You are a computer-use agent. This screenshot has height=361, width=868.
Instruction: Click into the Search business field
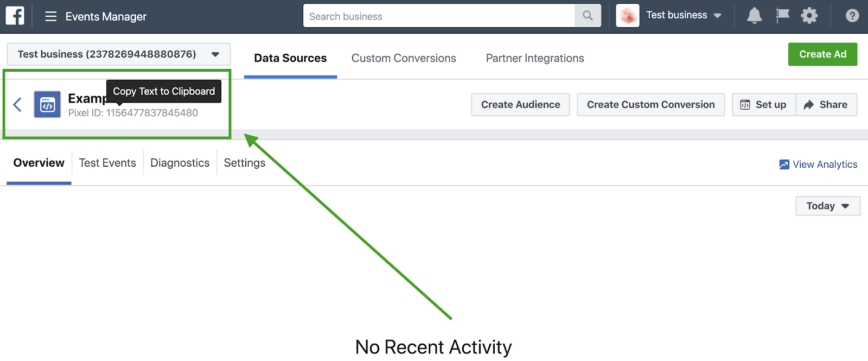[x=439, y=16]
